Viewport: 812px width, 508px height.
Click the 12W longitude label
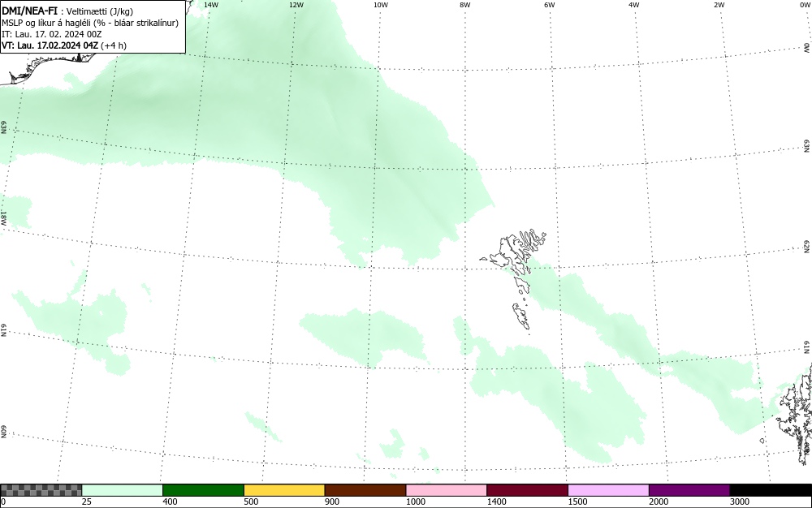click(x=296, y=5)
